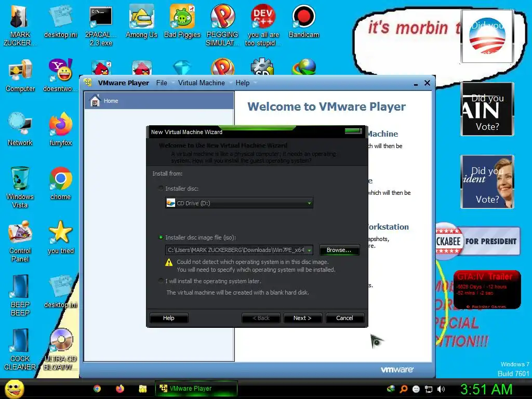The height and width of the screenshot is (399, 532).
Task: Click Browse... for the ISO file
Action: tap(339, 250)
